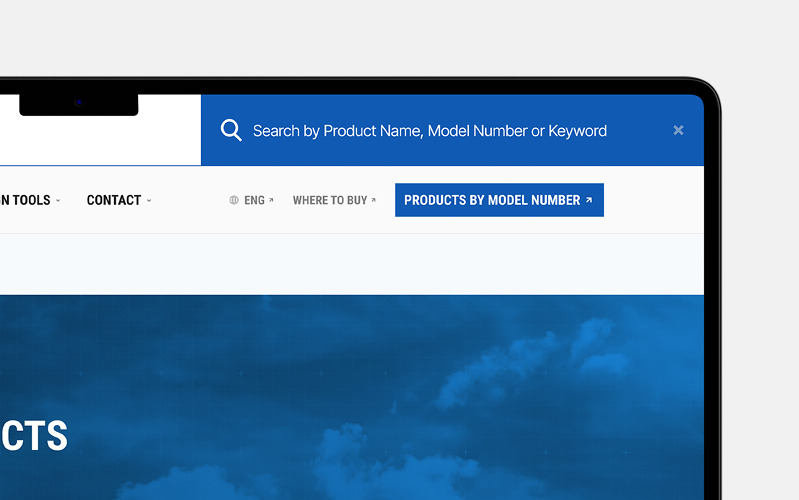Open the Tools navigation menu

coord(26,200)
